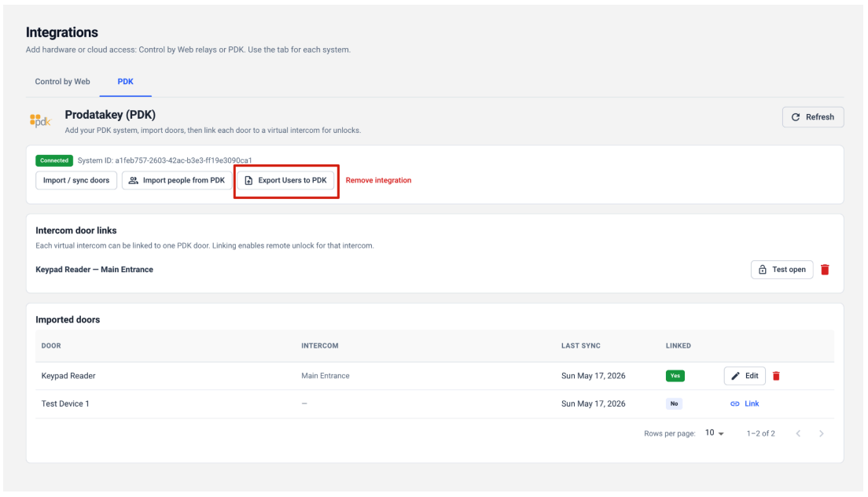Click the Remove integration link
868x497 pixels.
378,180
